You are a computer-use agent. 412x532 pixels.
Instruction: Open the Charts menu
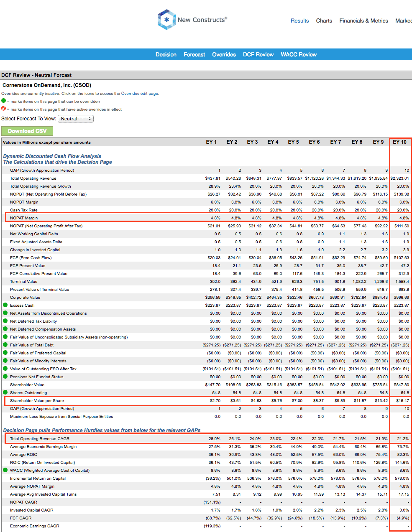[x=324, y=20]
